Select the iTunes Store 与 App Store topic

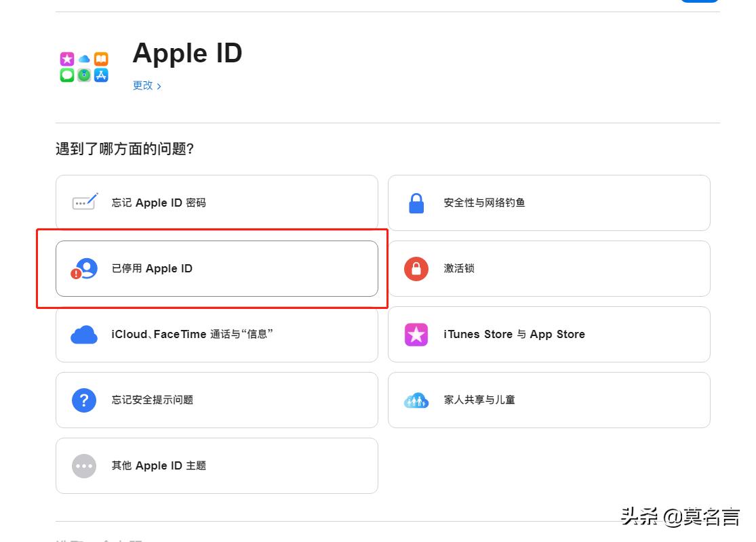click(548, 333)
